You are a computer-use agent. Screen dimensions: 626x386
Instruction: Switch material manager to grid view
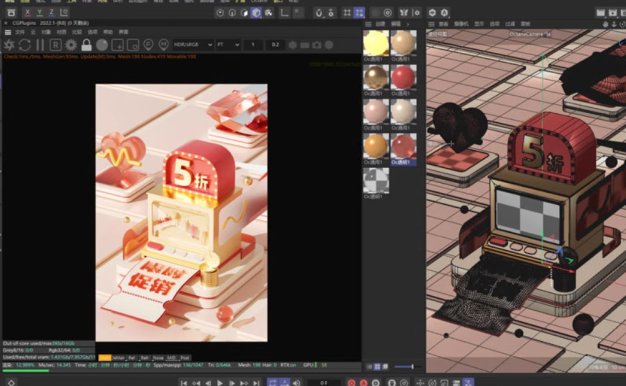tap(377, 366)
